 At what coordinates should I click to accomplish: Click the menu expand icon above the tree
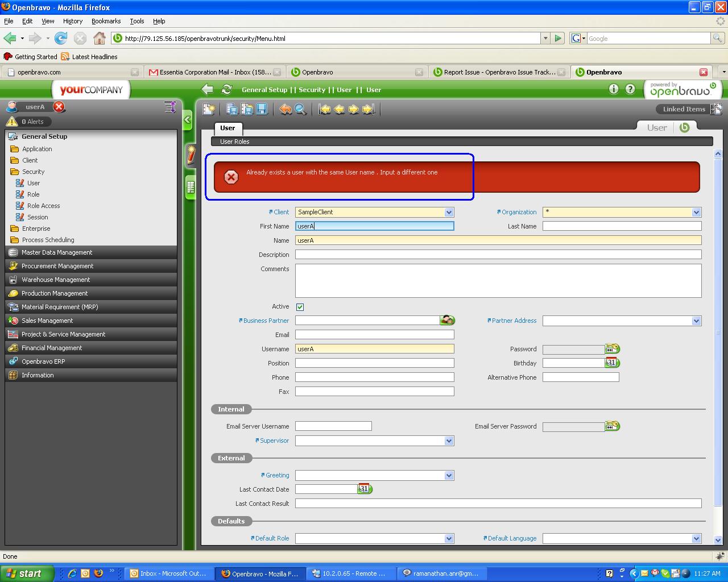pyautogui.click(x=169, y=106)
